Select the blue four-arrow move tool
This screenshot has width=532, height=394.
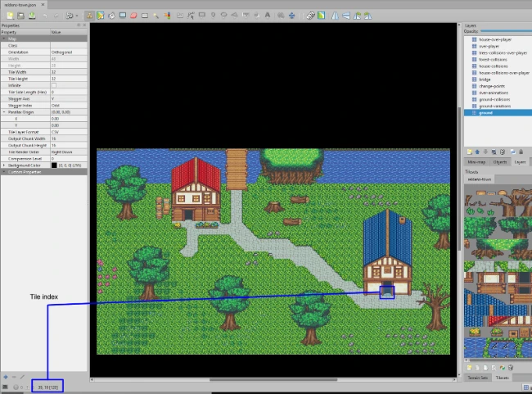(x=292, y=16)
